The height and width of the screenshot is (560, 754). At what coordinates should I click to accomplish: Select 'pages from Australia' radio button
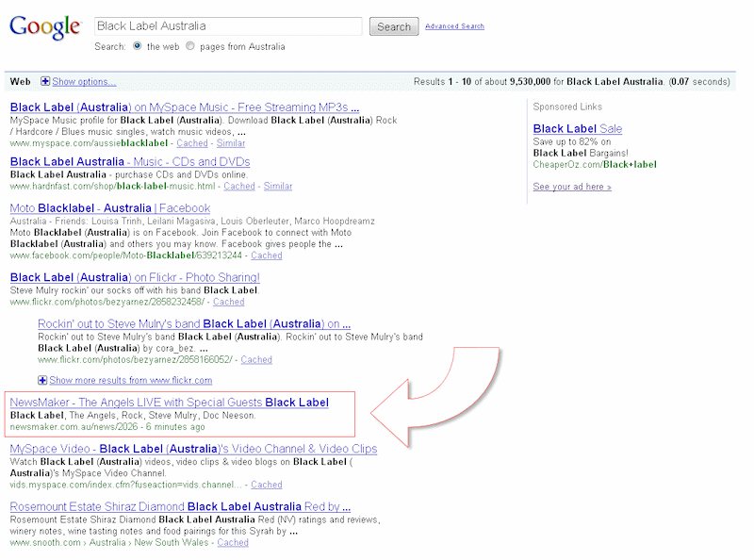point(190,46)
